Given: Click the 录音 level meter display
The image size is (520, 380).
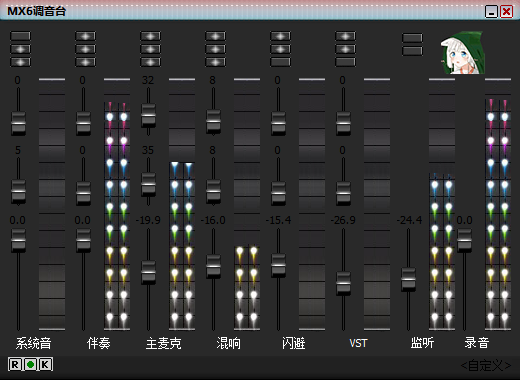Looking at the screenshot, I should 498,204.
